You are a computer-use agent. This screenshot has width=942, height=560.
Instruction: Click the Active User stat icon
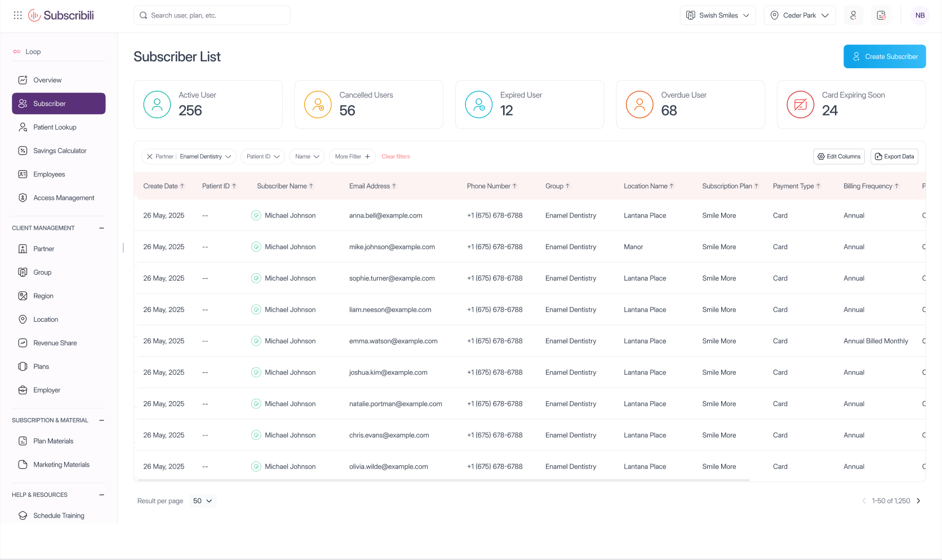157,105
